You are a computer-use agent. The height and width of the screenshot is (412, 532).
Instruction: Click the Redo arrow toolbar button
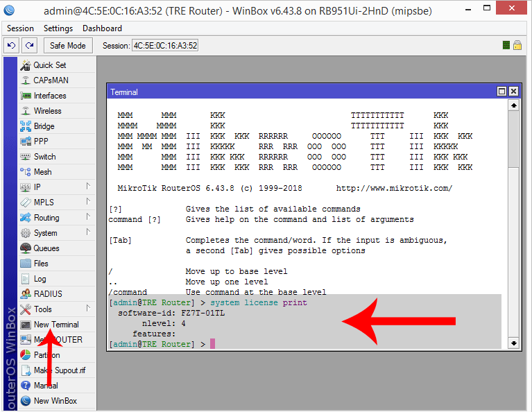pyautogui.click(x=30, y=46)
